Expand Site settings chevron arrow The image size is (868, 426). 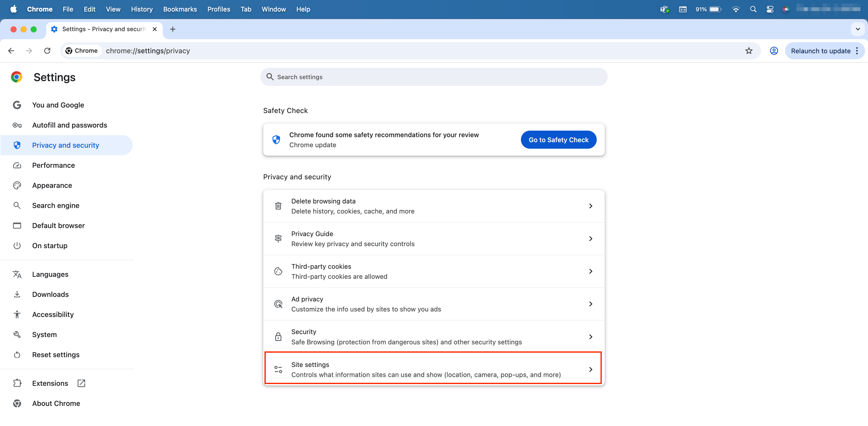pyautogui.click(x=590, y=369)
